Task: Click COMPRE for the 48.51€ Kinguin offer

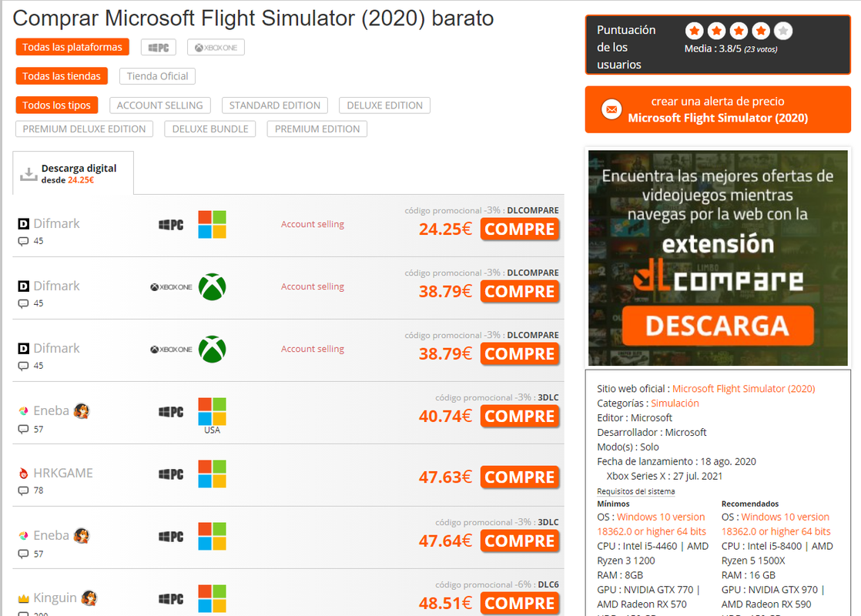Action: pyautogui.click(x=520, y=603)
